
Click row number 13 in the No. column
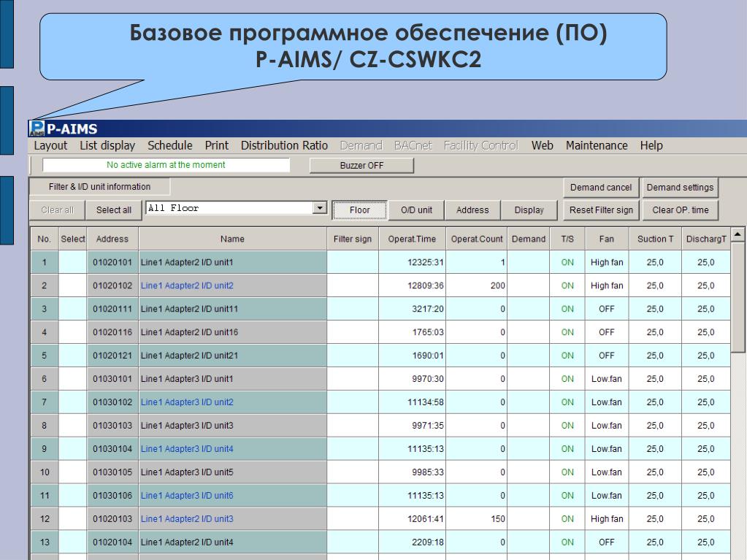click(x=45, y=542)
